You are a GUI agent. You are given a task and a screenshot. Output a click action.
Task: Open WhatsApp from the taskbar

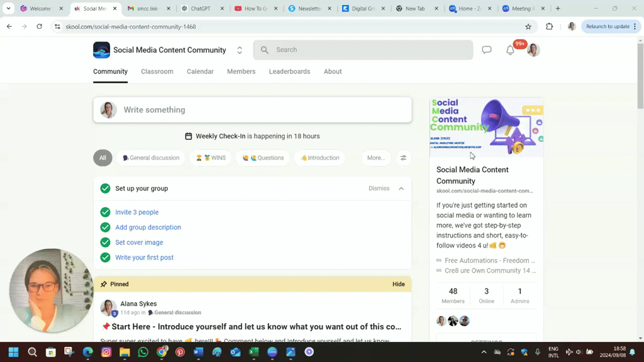[143, 352]
